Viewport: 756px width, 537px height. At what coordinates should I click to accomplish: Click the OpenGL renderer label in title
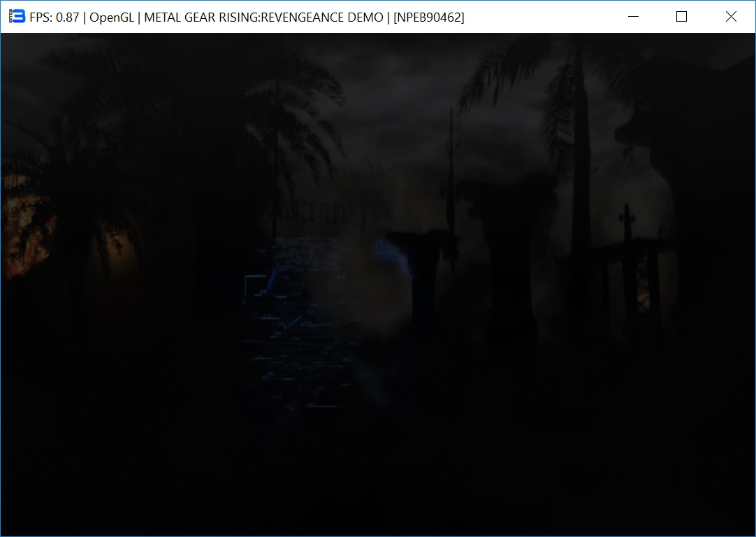112,17
